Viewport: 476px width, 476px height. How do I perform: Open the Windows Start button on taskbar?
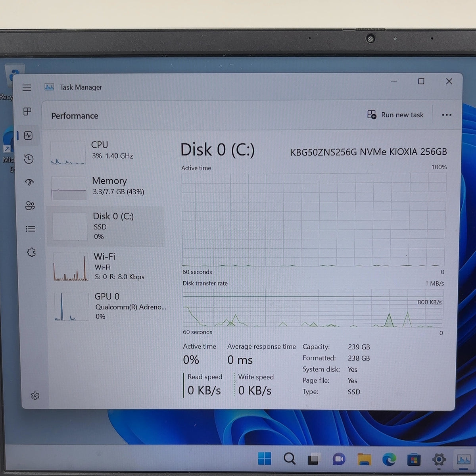(265, 459)
